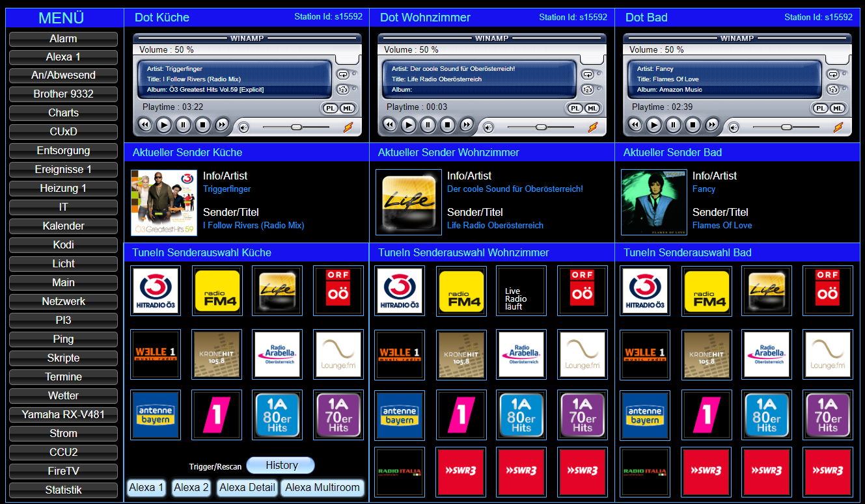Click the lightning bolt icon in Bad Winamp
The image size is (865, 504).
[x=838, y=127]
